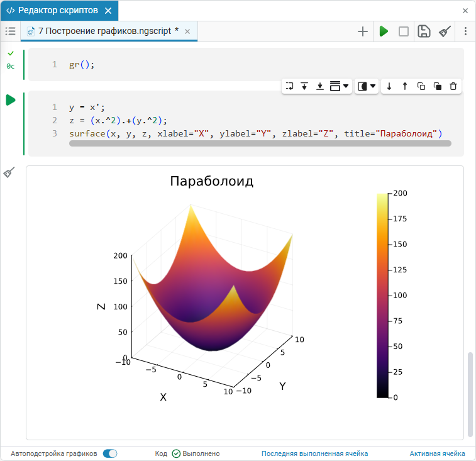This screenshot has width=476, height=461.
Task: Click the cell layout icon in the cell toolbar
Action: [x=335, y=86]
